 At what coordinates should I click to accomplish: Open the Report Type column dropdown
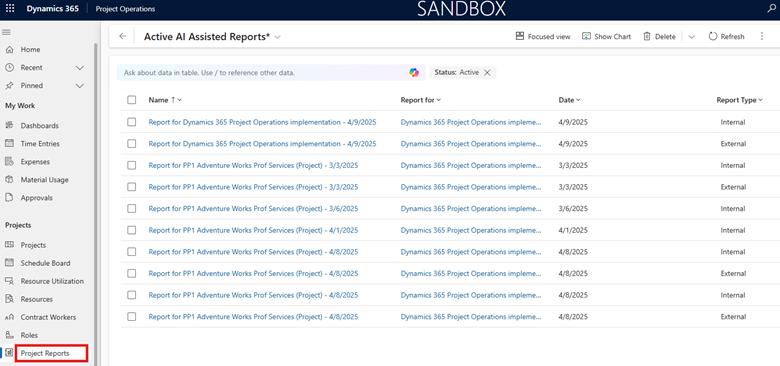761,100
